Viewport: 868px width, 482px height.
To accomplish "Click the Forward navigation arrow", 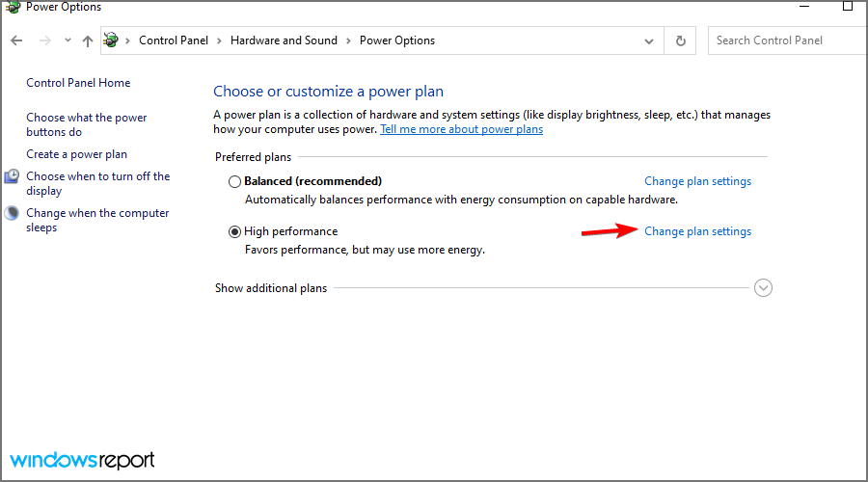I will (44, 40).
